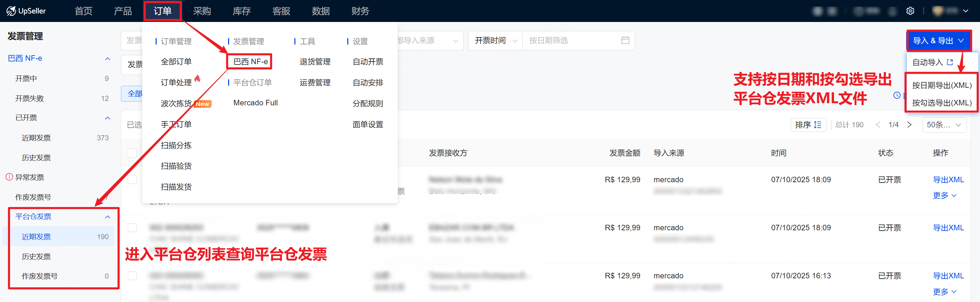
Task: Go to next page with right arrow
Action: tap(909, 125)
